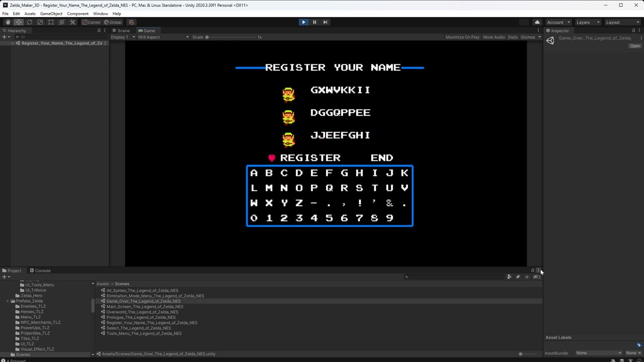This screenshot has height=362, width=644.
Task: Toggle Play mode with the Play button
Action: (x=303, y=22)
